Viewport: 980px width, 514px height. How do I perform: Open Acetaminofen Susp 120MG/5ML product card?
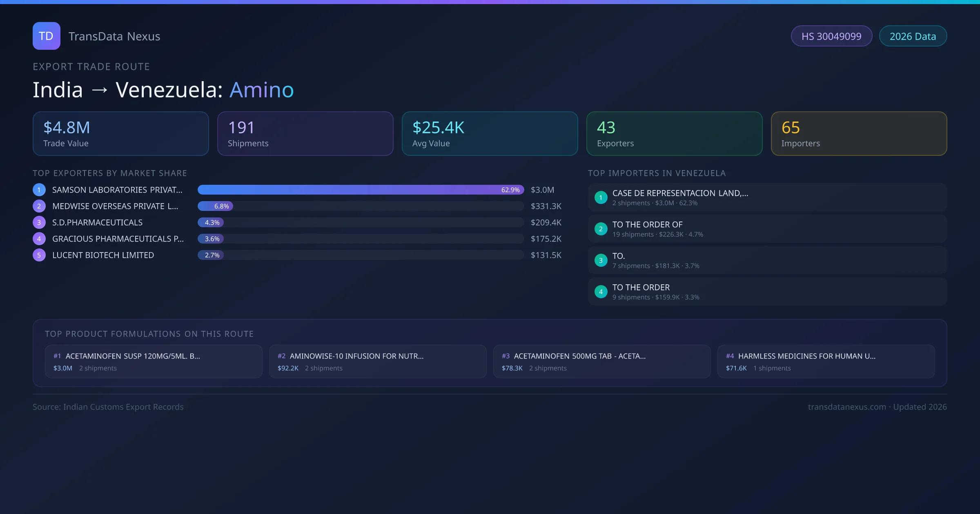tap(154, 361)
